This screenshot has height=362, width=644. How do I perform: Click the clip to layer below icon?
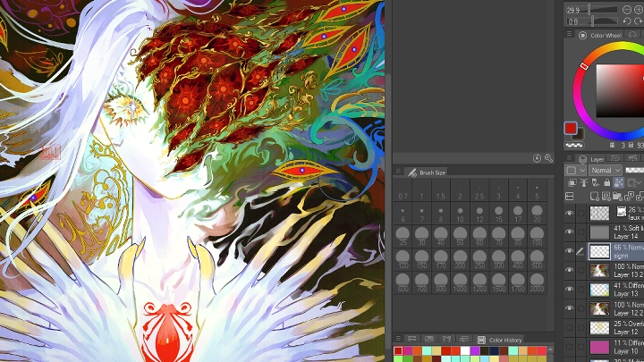pos(572,182)
